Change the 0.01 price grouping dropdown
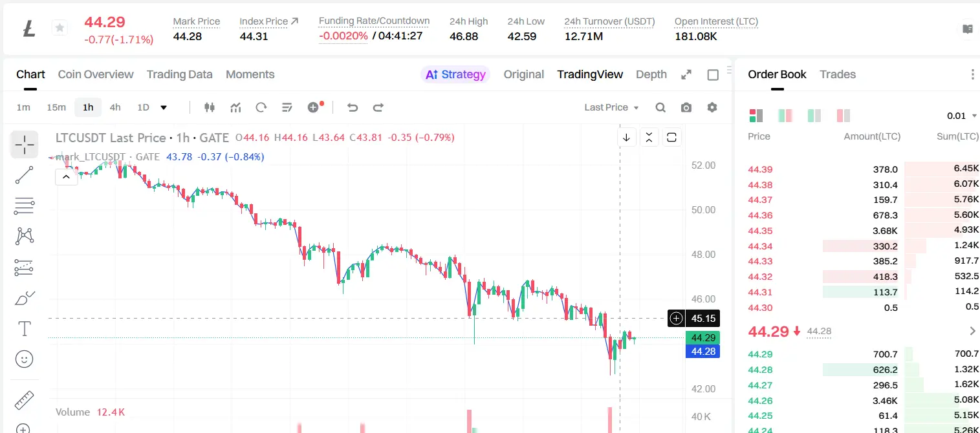 962,116
